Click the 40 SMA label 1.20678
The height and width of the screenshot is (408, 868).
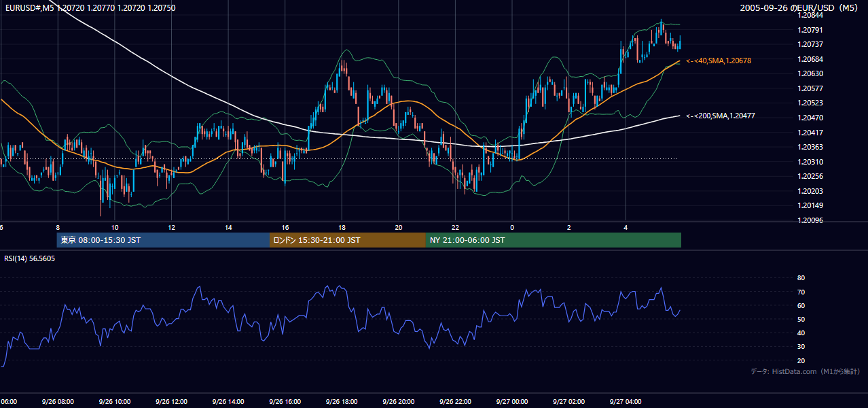[x=719, y=61]
